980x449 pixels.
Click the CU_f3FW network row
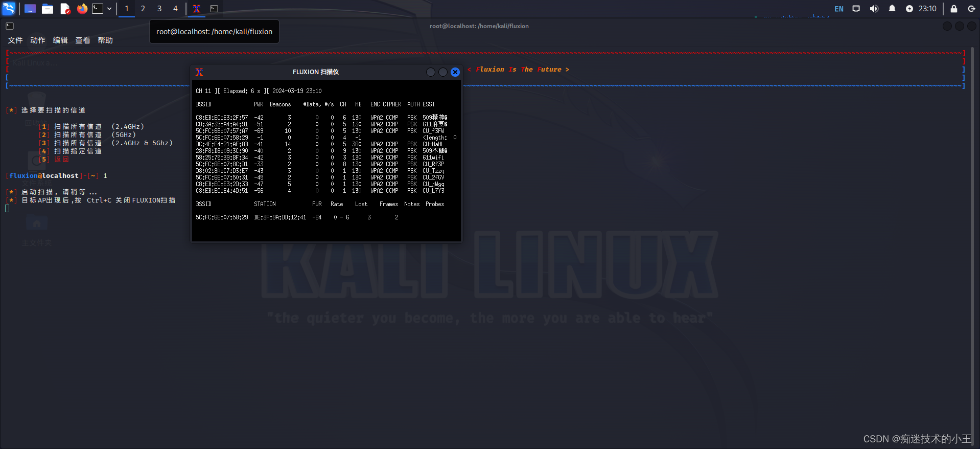(x=320, y=131)
